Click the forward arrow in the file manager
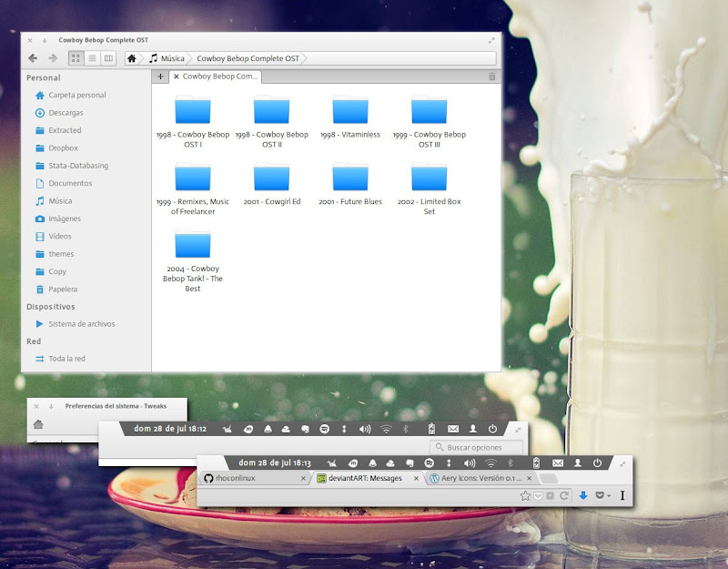This screenshot has height=569, width=728. pyautogui.click(x=53, y=58)
